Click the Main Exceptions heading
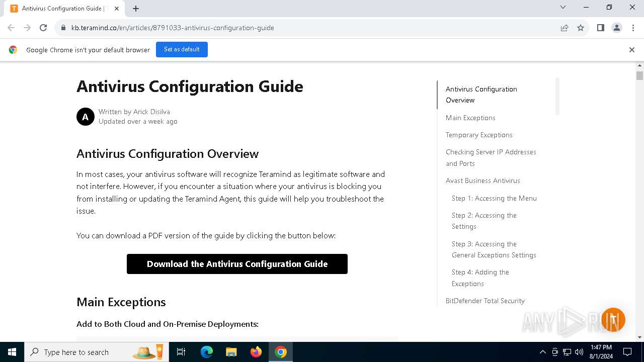The width and height of the screenshot is (644, 362). tap(121, 302)
